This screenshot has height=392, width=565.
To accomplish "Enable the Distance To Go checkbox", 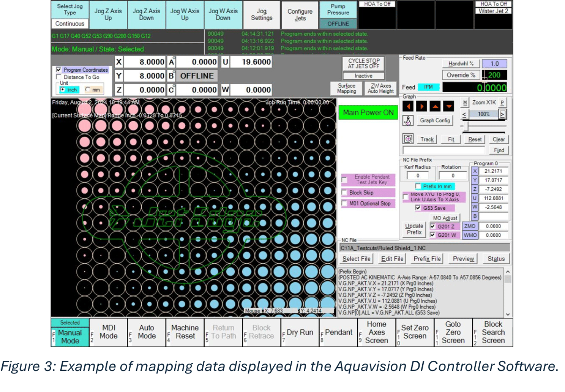I will click(x=58, y=77).
